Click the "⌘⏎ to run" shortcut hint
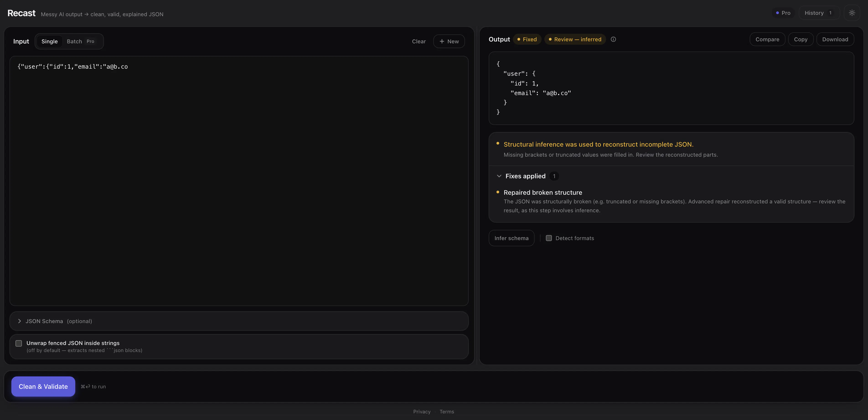The width and height of the screenshot is (868, 420). coord(93,387)
